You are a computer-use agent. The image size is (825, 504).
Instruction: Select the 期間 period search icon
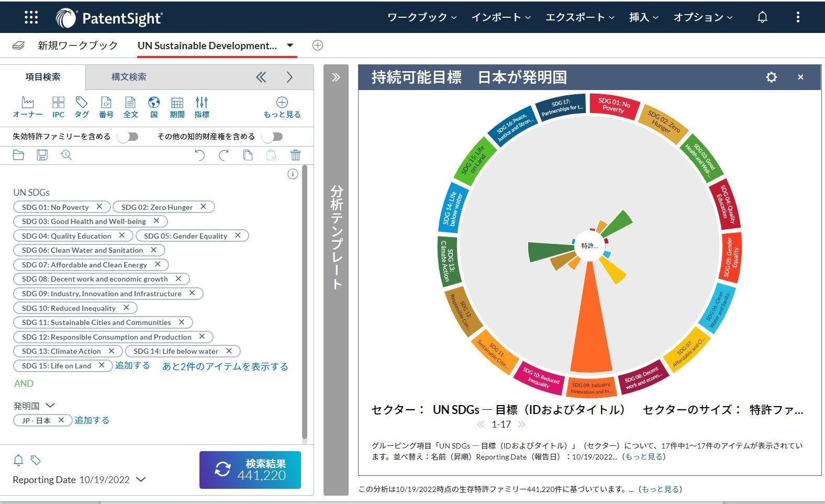pos(177,107)
